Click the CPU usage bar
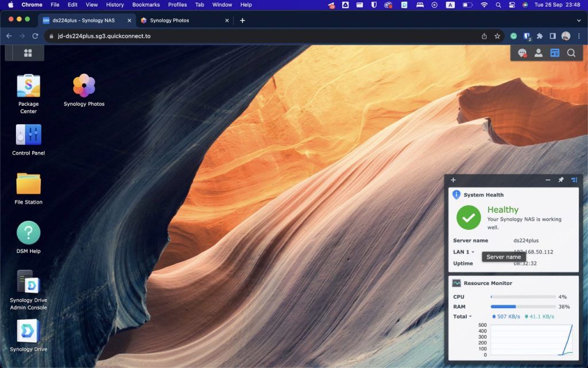588x368 pixels. pyautogui.click(x=523, y=297)
